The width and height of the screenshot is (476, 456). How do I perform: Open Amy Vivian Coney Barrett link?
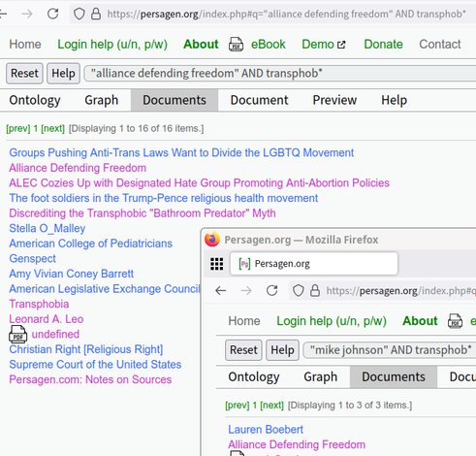click(x=71, y=274)
